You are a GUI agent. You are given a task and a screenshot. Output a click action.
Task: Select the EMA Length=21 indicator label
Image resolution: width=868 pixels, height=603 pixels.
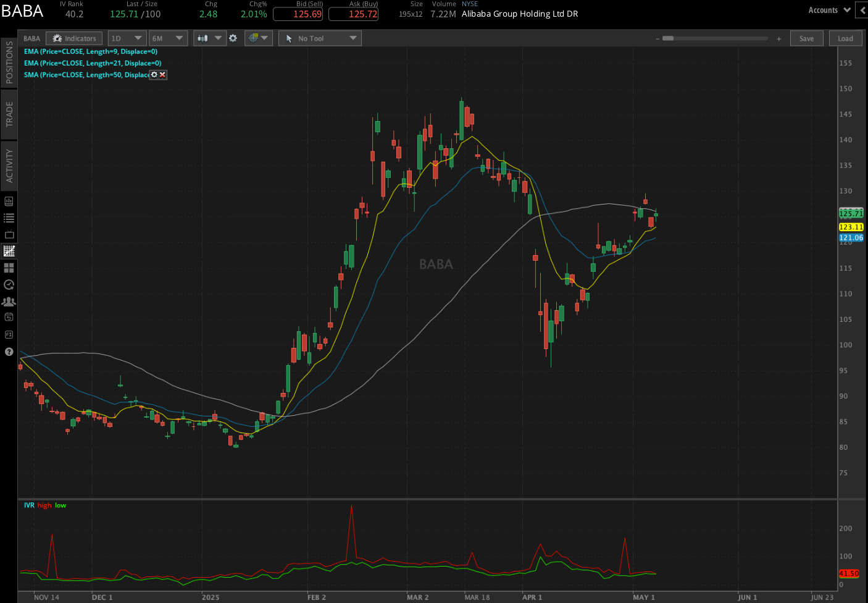click(93, 63)
